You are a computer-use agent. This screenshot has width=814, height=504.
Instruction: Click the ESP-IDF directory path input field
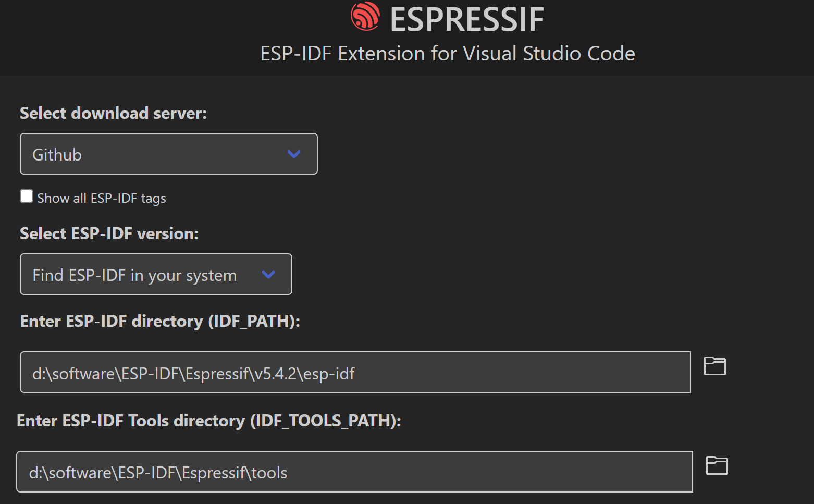[x=355, y=372]
